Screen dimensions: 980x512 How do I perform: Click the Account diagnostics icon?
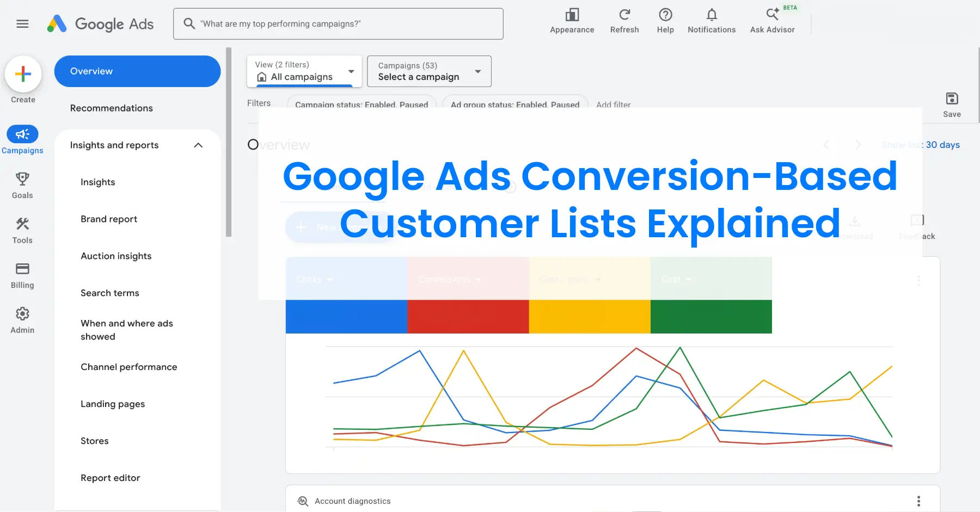tap(303, 501)
